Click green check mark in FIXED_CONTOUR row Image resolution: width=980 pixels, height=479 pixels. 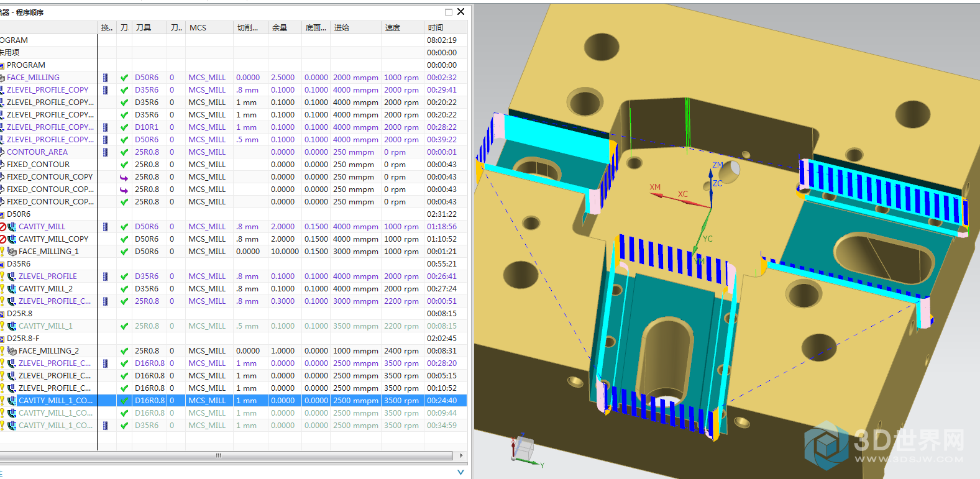tap(124, 165)
